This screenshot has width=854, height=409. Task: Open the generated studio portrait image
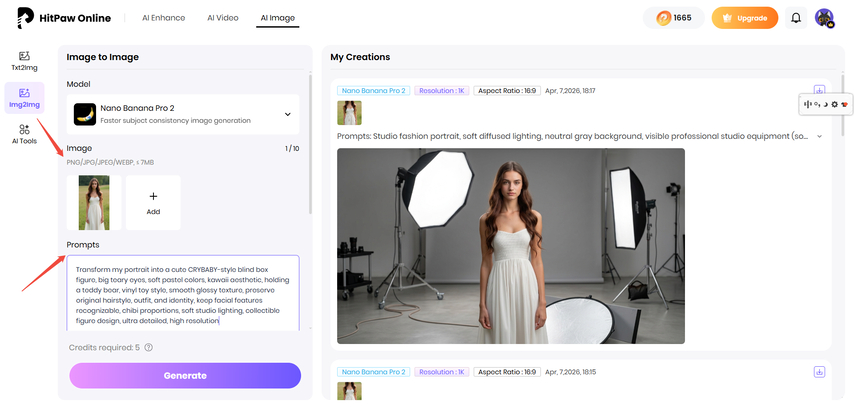tap(510, 245)
